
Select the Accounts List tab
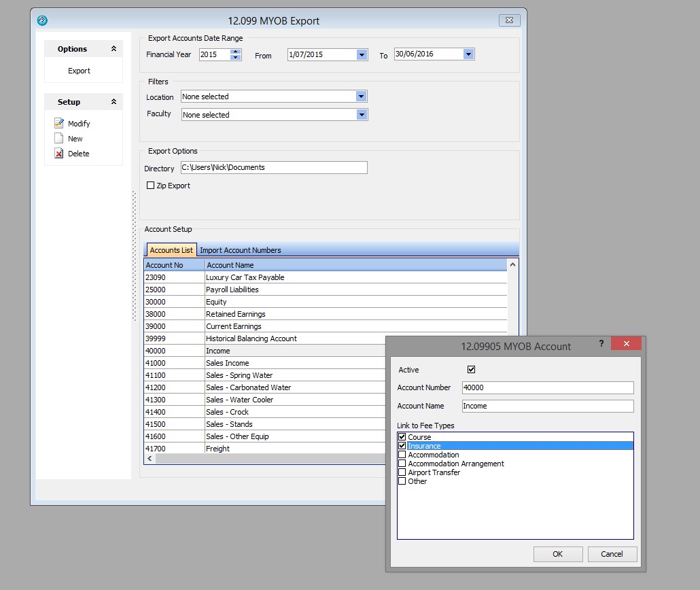click(171, 250)
